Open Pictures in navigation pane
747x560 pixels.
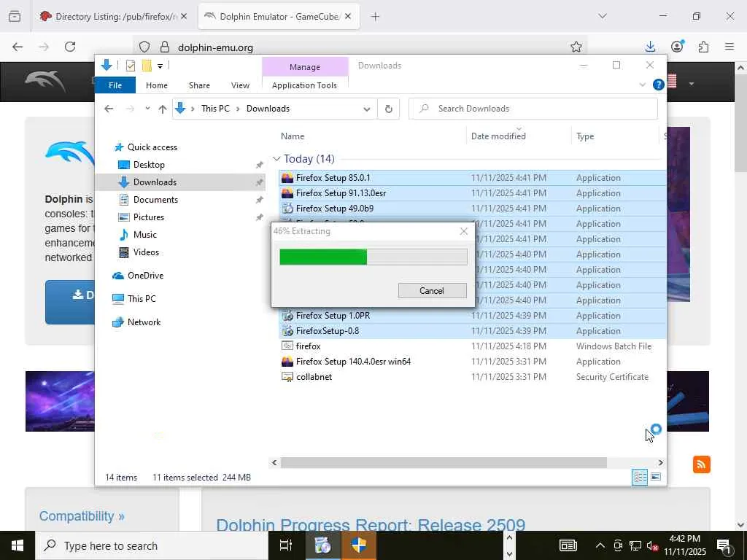pyautogui.click(x=149, y=217)
